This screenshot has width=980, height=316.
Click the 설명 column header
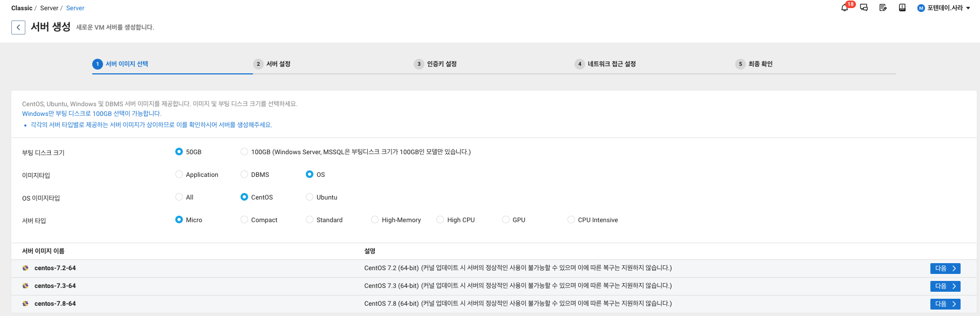369,251
